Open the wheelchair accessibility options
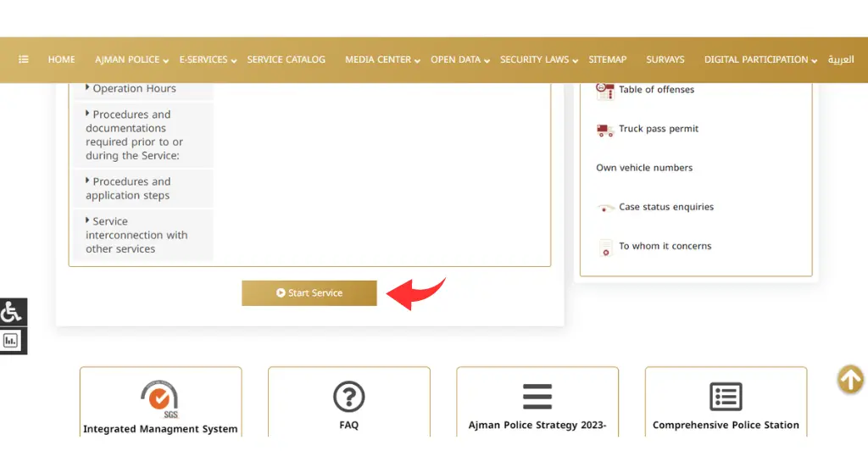This screenshot has height=473, width=868. click(x=12, y=312)
